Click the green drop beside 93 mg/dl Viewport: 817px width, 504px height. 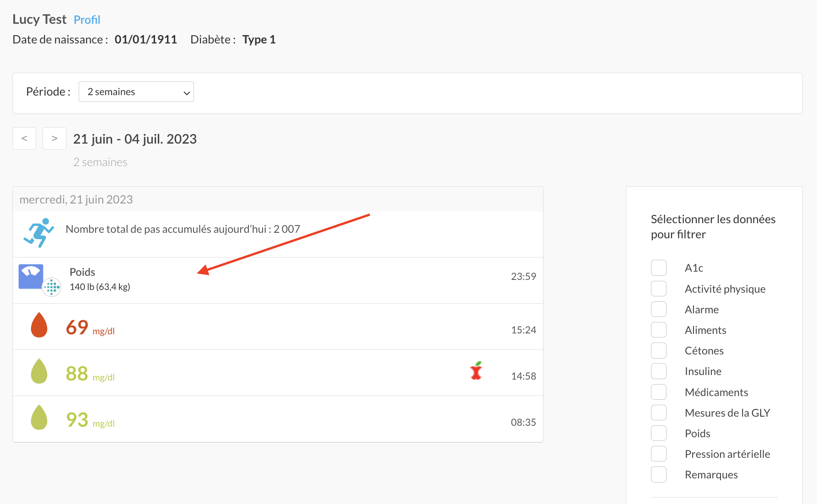[39, 417]
